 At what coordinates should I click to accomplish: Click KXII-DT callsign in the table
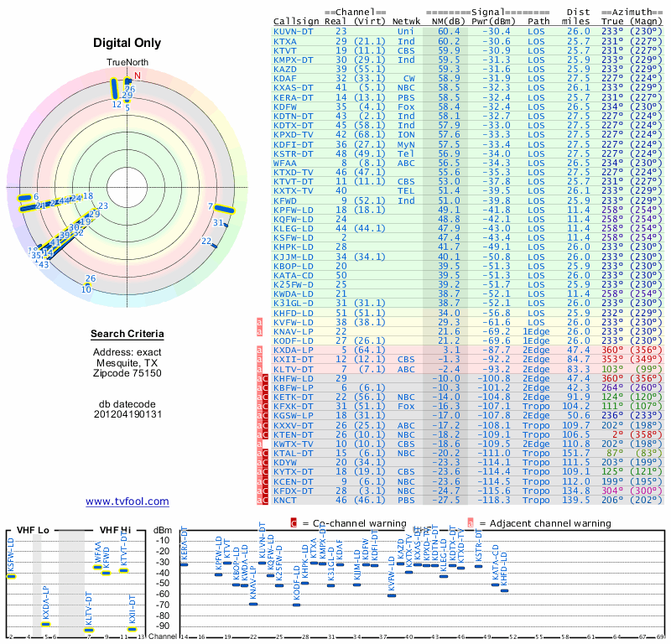tap(293, 360)
